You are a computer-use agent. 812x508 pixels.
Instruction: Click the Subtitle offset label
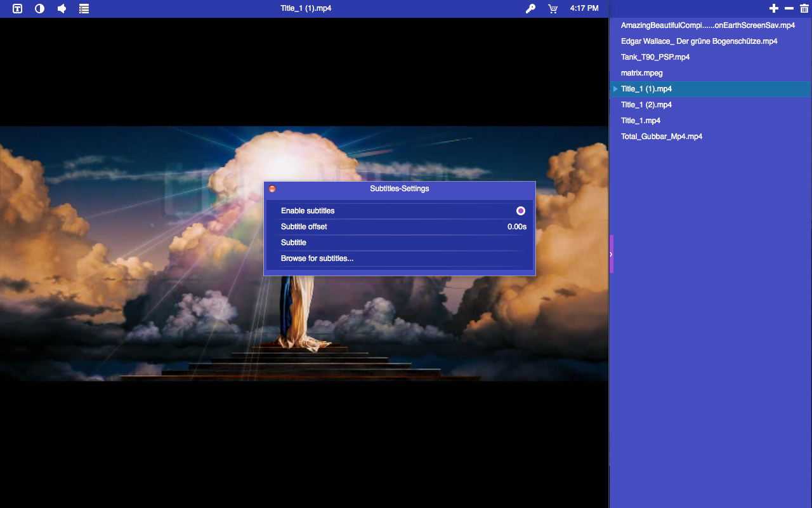click(x=304, y=227)
